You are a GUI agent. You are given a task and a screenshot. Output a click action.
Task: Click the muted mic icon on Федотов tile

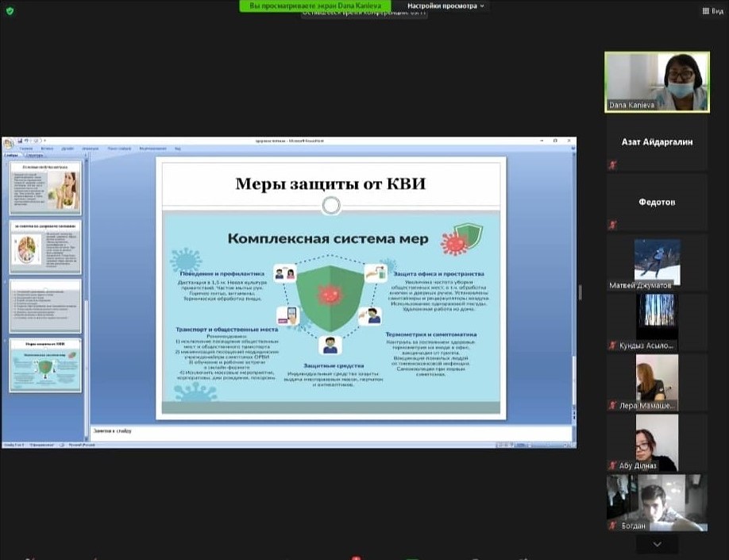pos(612,225)
